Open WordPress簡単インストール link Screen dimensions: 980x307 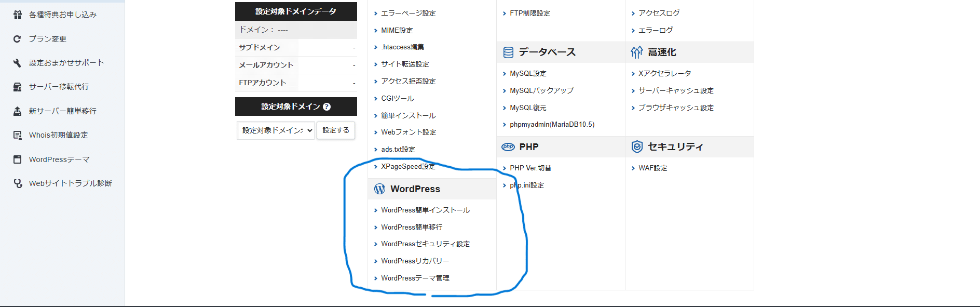(x=426, y=210)
